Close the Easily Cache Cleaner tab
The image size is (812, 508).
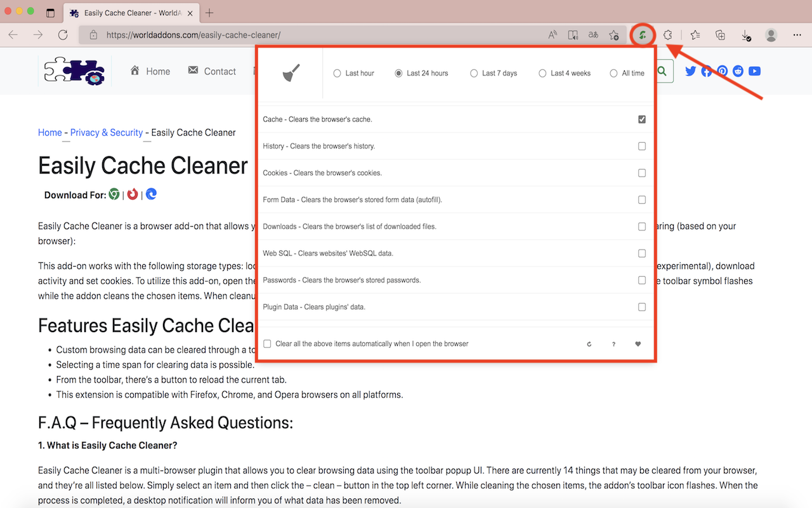click(x=190, y=13)
